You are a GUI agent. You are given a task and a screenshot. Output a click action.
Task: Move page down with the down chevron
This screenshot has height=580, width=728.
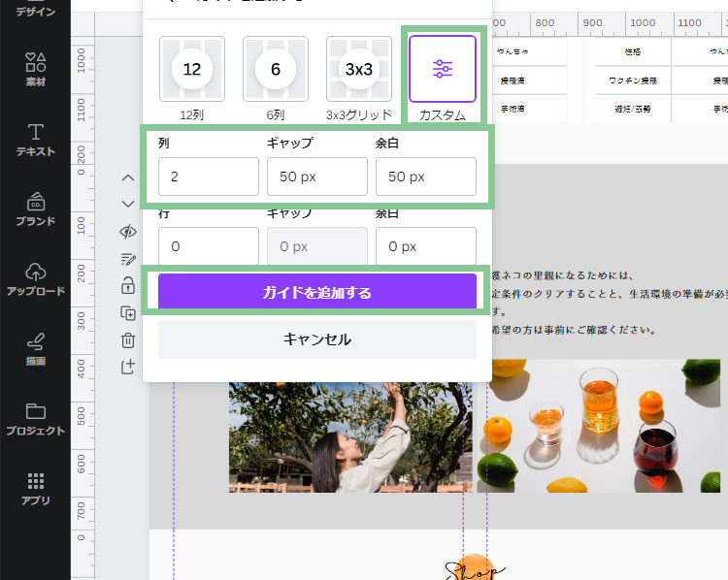pos(128,204)
